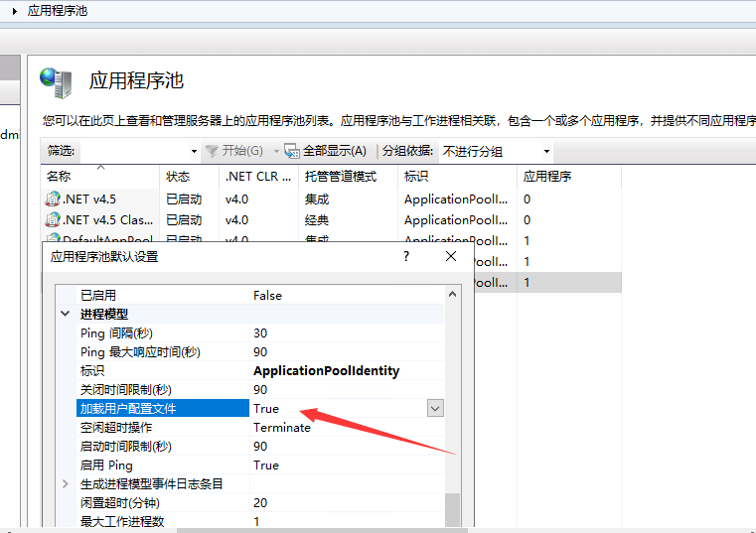Screen dimensions: 756x533
Task: Click the .NET v4.5 application pool icon
Action: [53, 199]
